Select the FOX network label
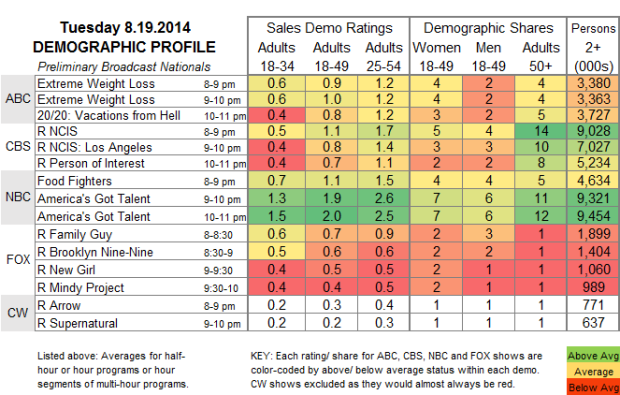This screenshot has width=620, height=395. pos(18,259)
